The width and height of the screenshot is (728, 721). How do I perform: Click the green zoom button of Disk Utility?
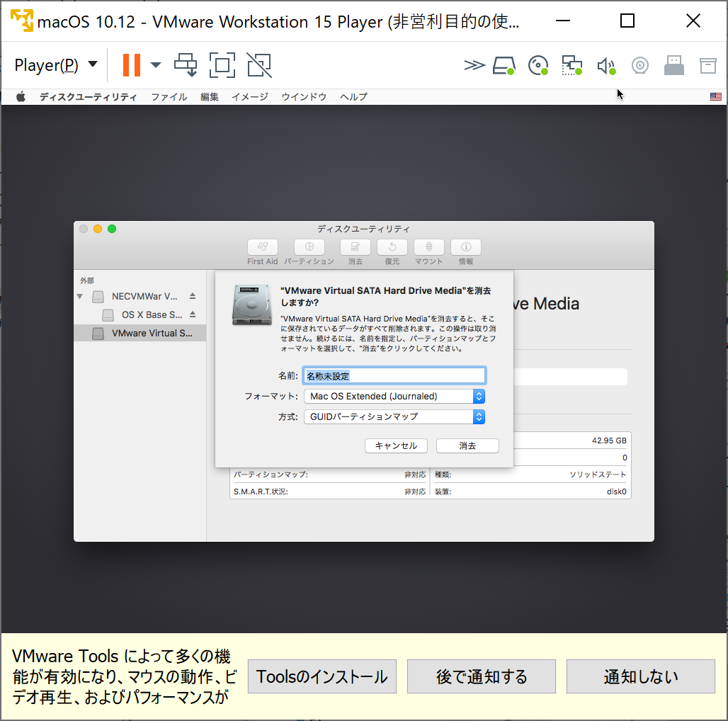(x=112, y=229)
